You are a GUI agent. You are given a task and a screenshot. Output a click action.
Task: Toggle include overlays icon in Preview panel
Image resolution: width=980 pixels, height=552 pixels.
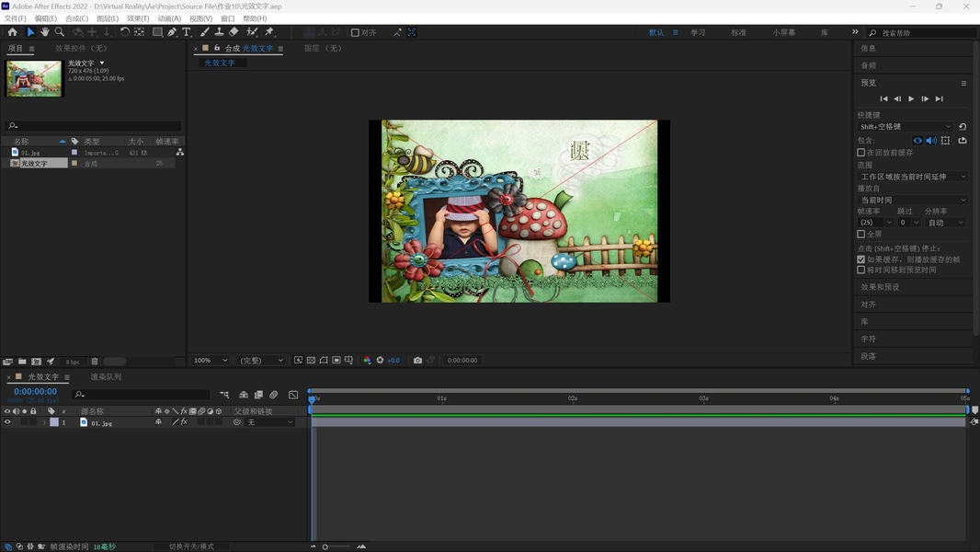(945, 141)
